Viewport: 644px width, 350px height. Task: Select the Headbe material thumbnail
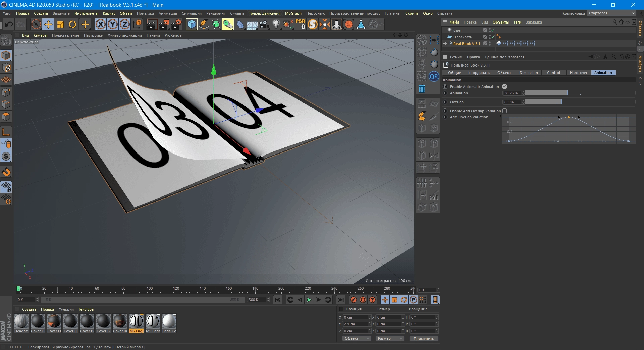[21, 323]
